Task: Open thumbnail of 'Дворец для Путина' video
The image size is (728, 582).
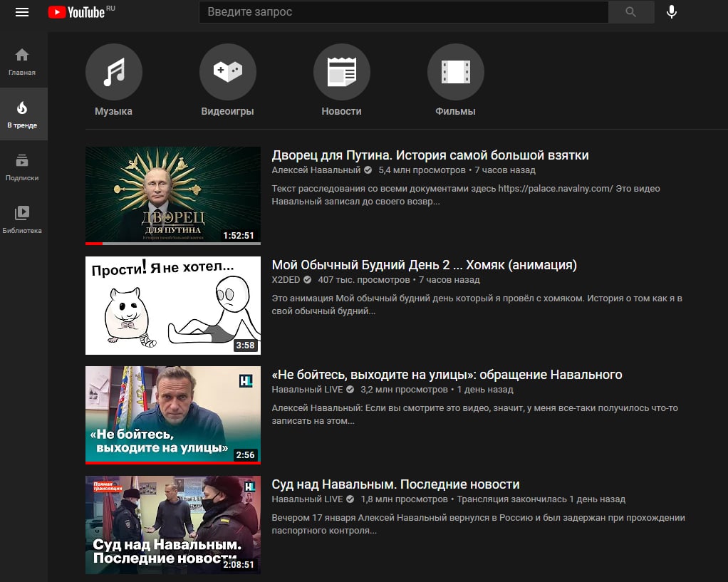Action: tap(172, 196)
